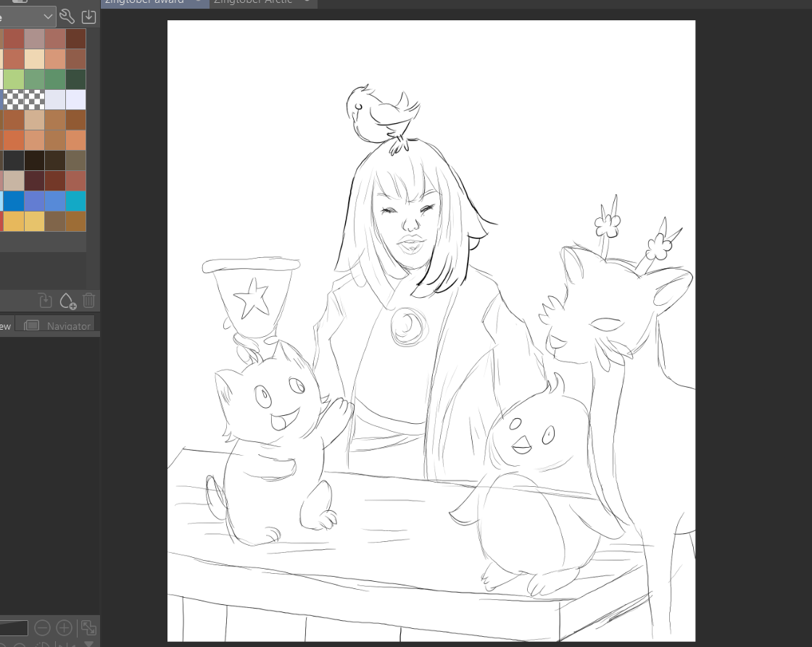This screenshot has width=812, height=647.
Task: Pick the cyan teal swatch
Action: pos(75,201)
